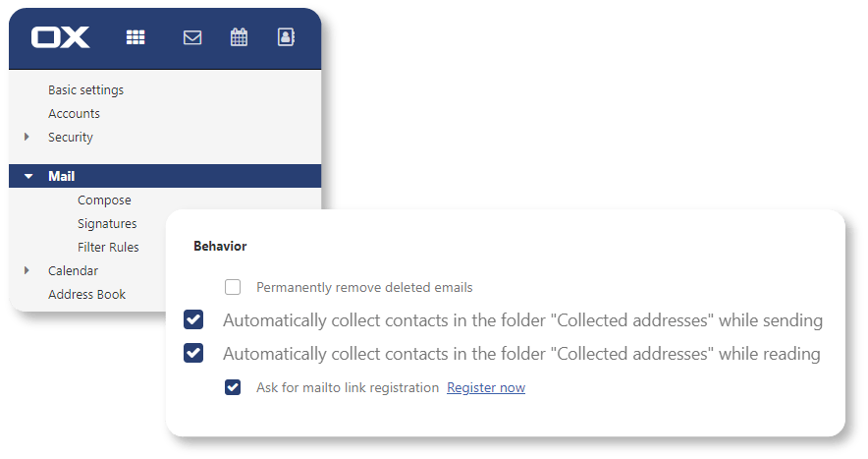Uncheck collect contacts while sending
The height and width of the screenshot is (459, 868).
coord(193,319)
